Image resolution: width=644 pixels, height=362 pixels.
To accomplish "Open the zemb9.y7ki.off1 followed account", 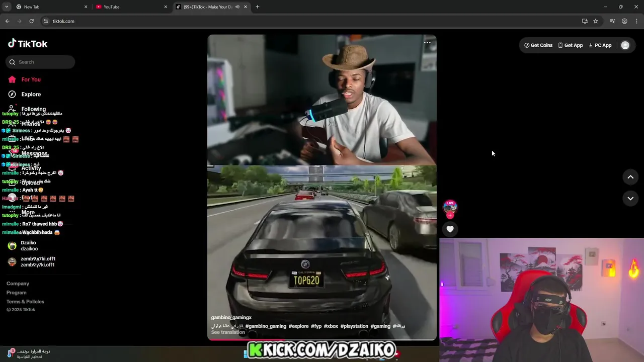I will click(x=31, y=261).
